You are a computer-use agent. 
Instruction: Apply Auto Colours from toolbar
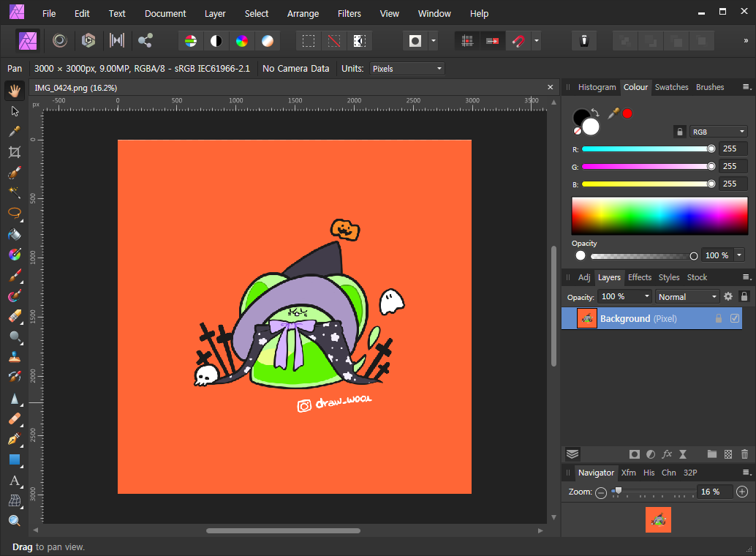point(242,41)
